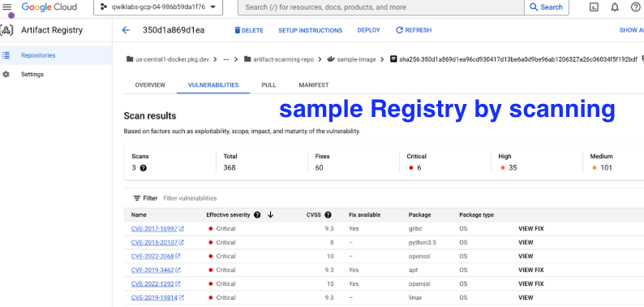The height and width of the screenshot is (307, 644).
Task: Activate Cloud Shell terminal icon
Action: point(594,7)
